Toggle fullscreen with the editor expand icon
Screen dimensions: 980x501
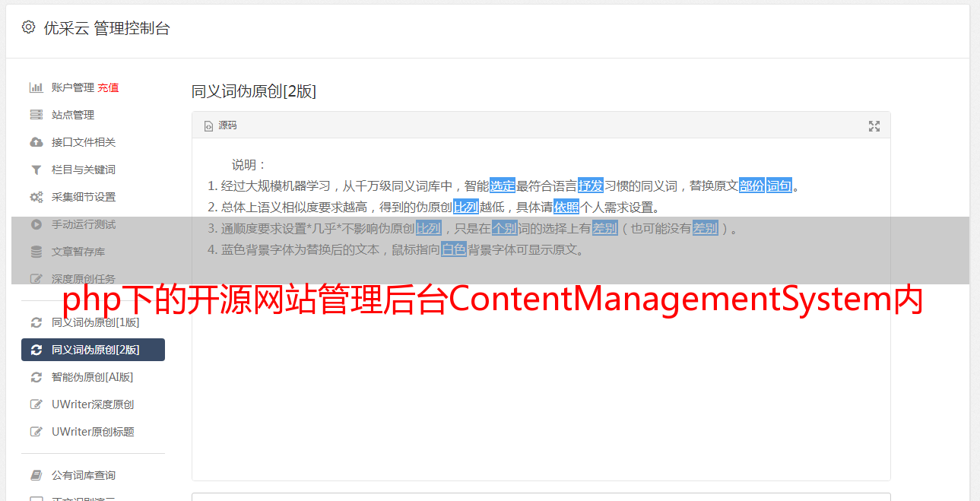(x=874, y=126)
